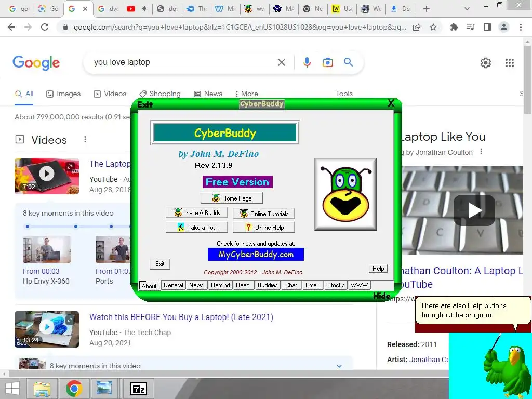Play the keyboard video in the knowledge panel
Image resolution: width=532 pixels, height=399 pixels.
pyautogui.click(x=474, y=210)
